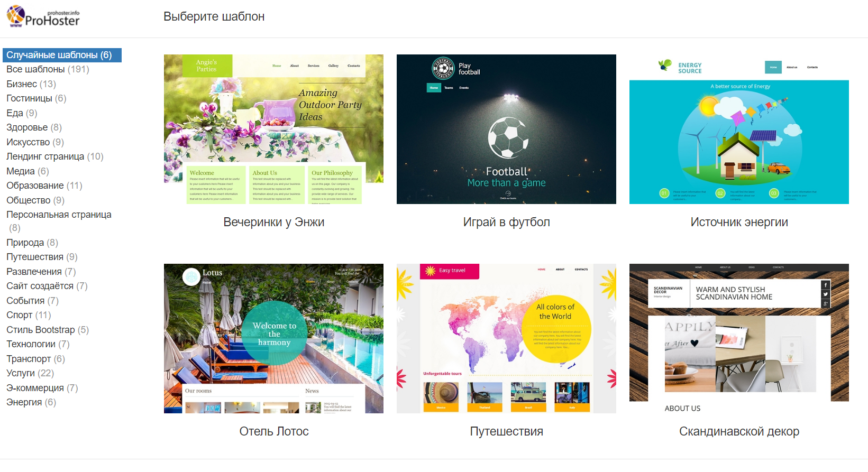Open the Scandinavian decor template preview
The height and width of the screenshot is (472, 868).
click(739, 338)
